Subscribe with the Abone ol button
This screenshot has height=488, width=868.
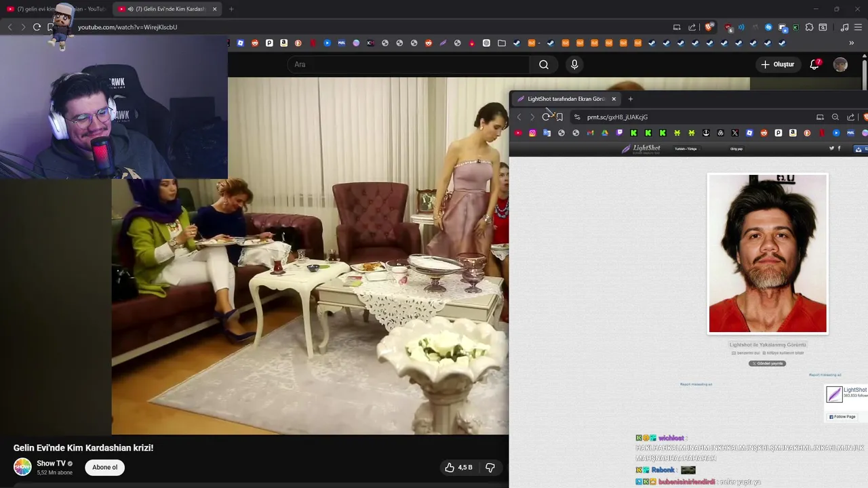click(105, 467)
